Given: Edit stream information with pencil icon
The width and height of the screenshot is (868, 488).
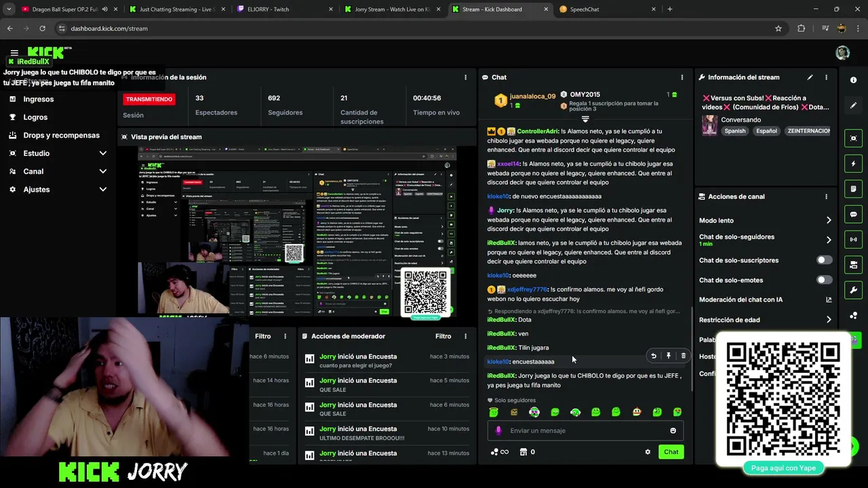Looking at the screenshot, I should pyautogui.click(x=810, y=77).
